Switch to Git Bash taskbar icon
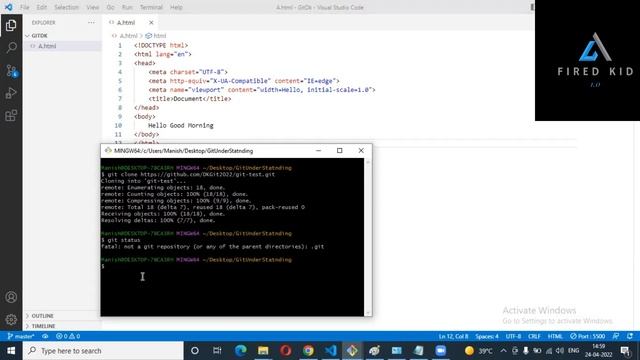Screen dimensions: 640x360 (x=352, y=351)
